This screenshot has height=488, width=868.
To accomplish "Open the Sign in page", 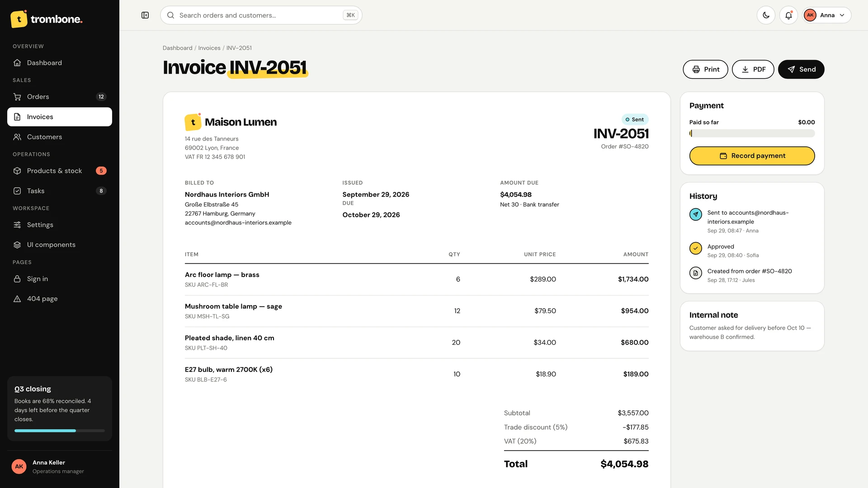I will [x=60, y=279].
